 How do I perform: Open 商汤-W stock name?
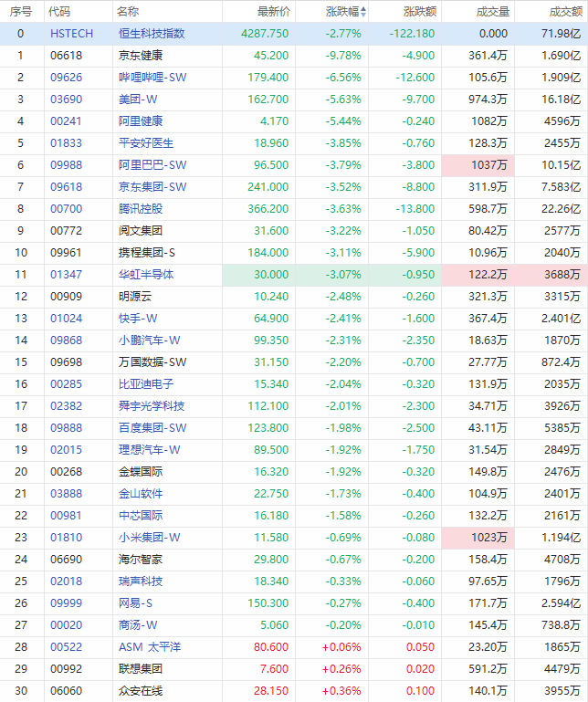[x=138, y=625]
